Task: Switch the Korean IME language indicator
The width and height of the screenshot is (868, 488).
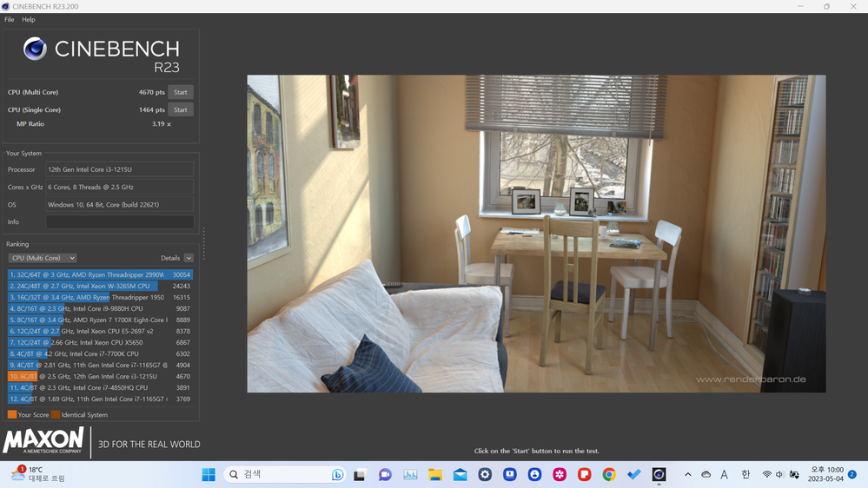Action: (x=745, y=475)
